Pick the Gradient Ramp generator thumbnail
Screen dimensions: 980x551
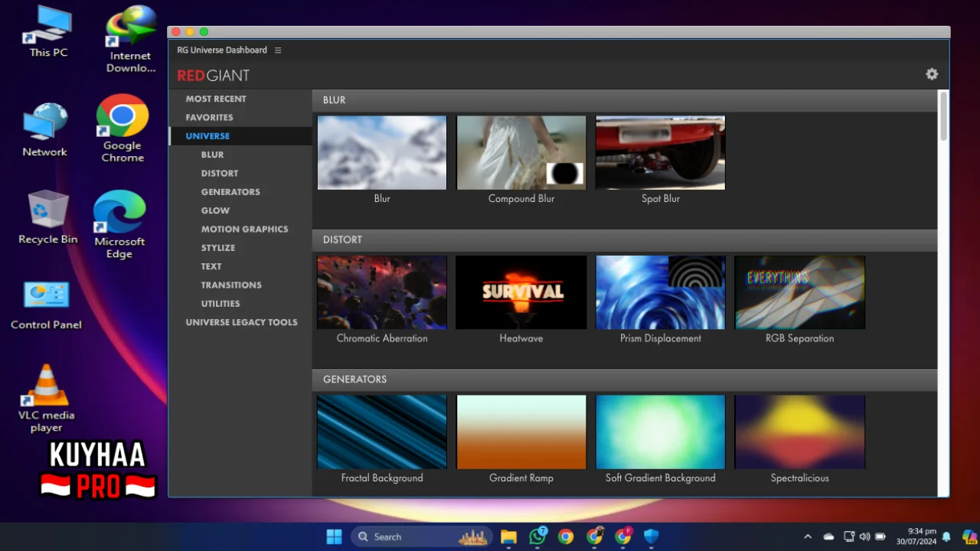[x=521, y=432]
